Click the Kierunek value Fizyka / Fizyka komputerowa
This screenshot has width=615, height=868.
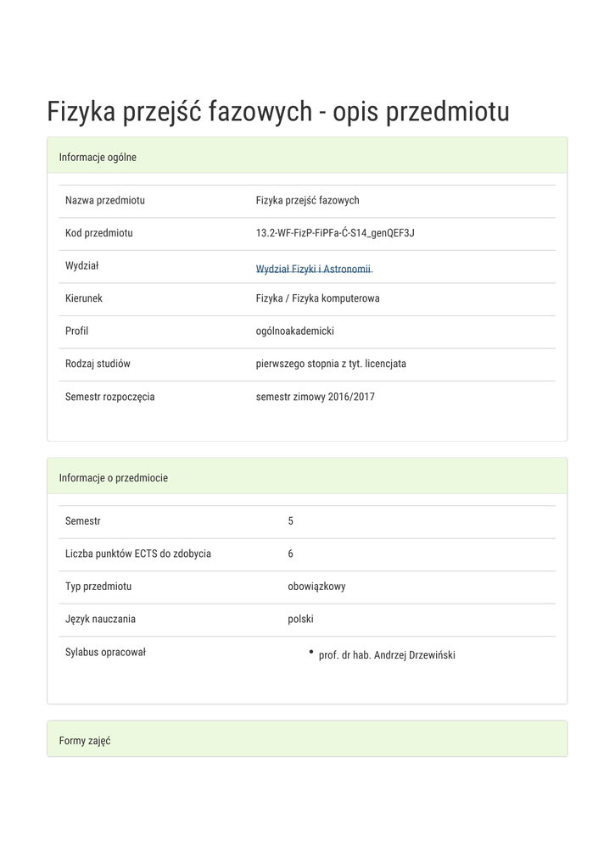(x=317, y=298)
